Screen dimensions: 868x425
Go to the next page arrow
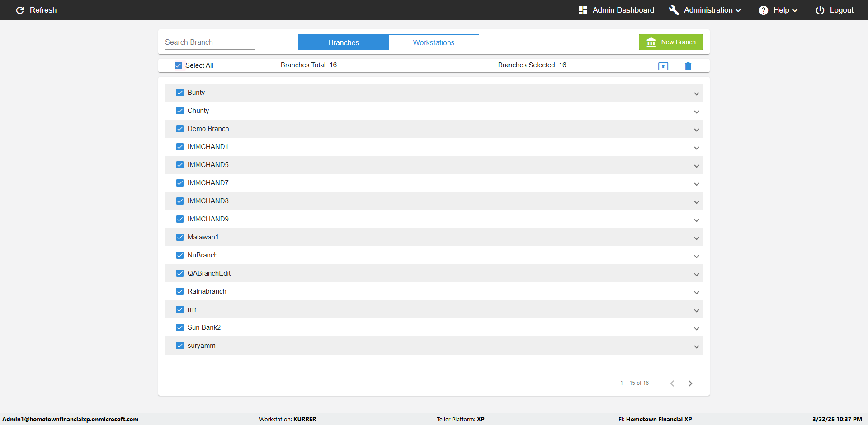point(690,383)
